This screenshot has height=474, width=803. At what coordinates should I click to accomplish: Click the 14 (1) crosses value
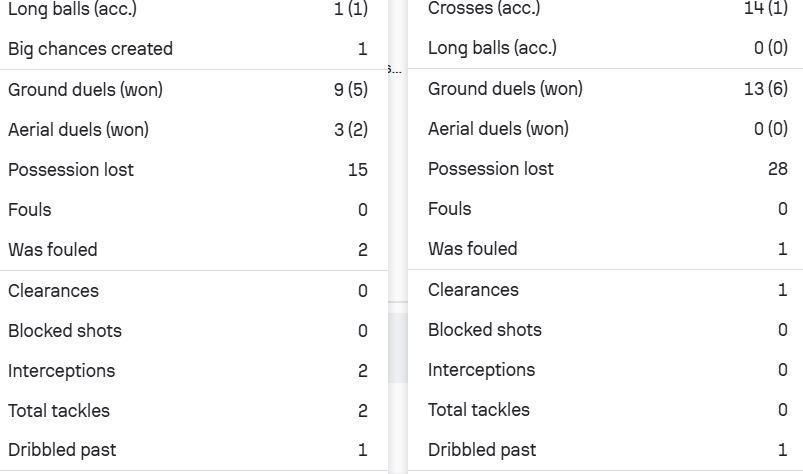pyautogui.click(x=766, y=8)
